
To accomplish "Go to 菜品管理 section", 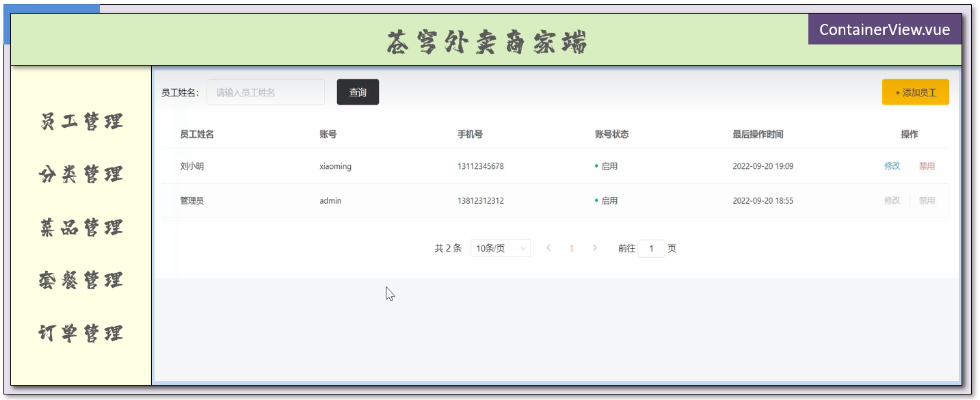I will click(81, 227).
